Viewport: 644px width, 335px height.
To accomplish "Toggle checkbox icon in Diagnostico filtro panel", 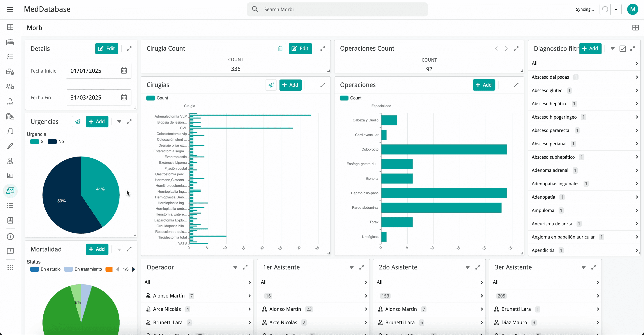I will [623, 48].
